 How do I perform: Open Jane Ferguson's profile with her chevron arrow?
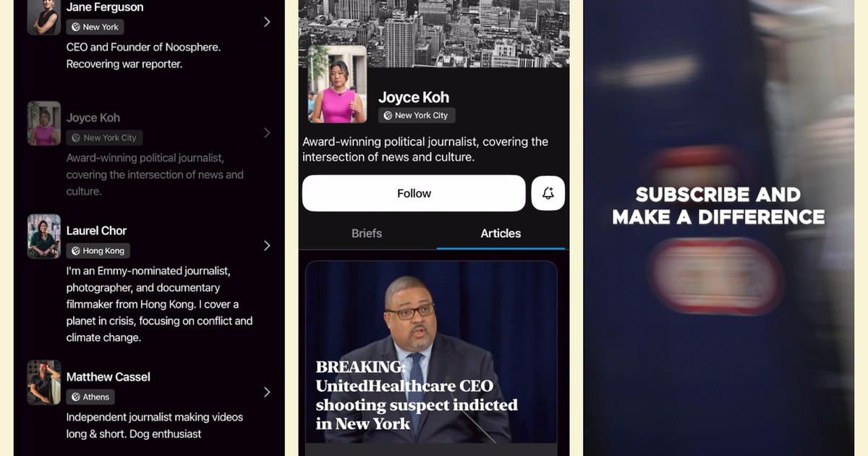tap(267, 22)
